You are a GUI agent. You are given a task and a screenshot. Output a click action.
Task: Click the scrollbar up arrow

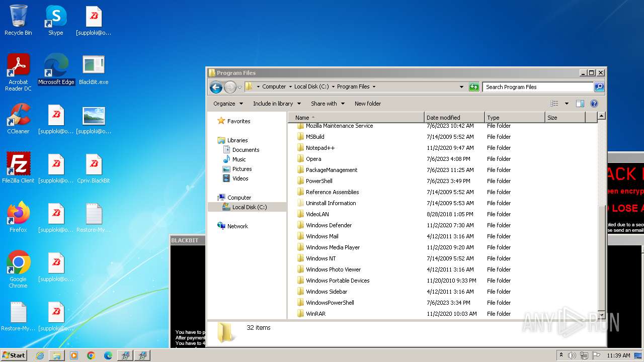[601, 116]
